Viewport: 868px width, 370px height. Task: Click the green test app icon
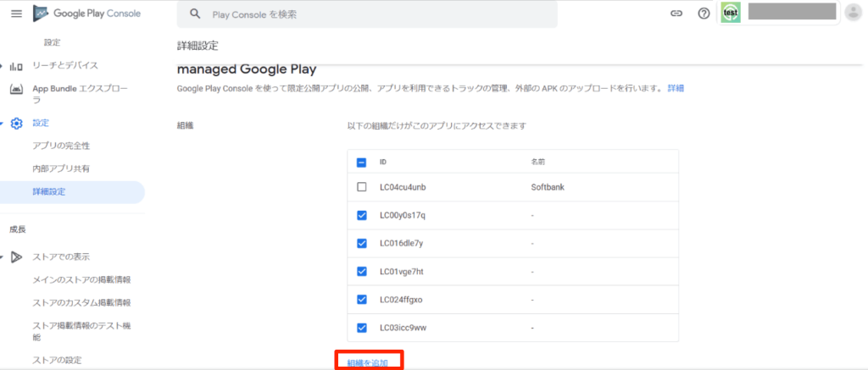point(730,13)
